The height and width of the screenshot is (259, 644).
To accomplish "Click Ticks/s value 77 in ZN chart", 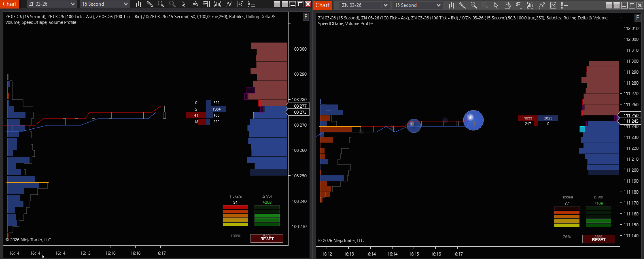I will click(567, 203).
